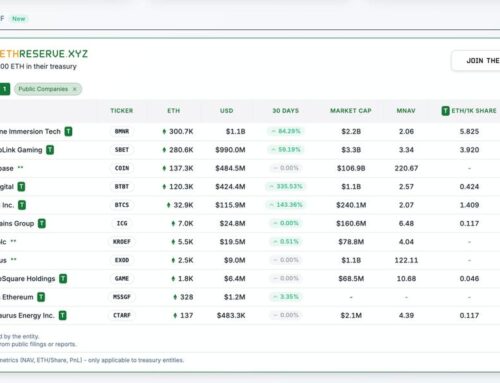Viewport: 500px width, 383px height.
Task: Click the green treasury filter badge beside Public Companies
Action: pyautogui.click(x=5, y=89)
